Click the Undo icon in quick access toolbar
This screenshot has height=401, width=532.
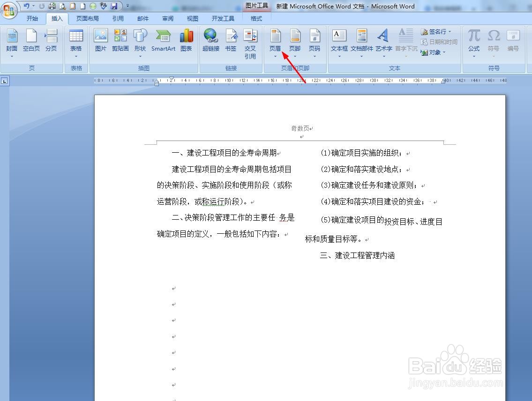coord(26,6)
